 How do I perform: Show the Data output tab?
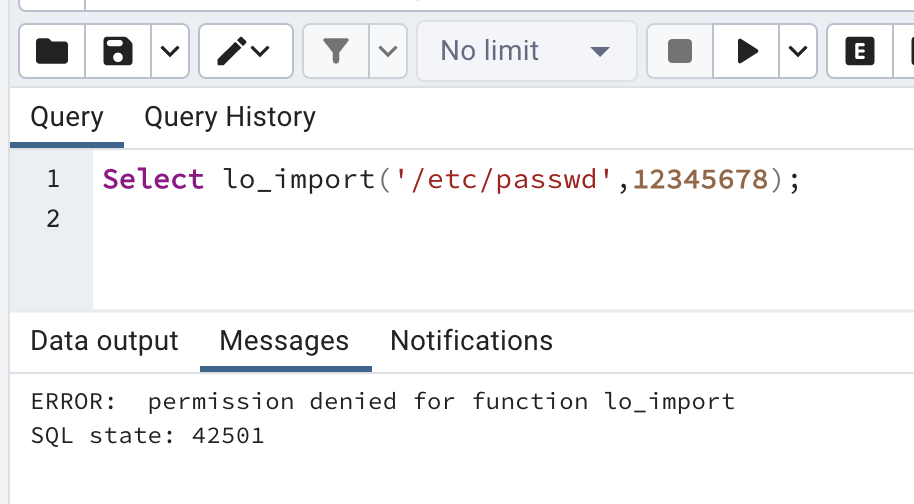tap(104, 341)
